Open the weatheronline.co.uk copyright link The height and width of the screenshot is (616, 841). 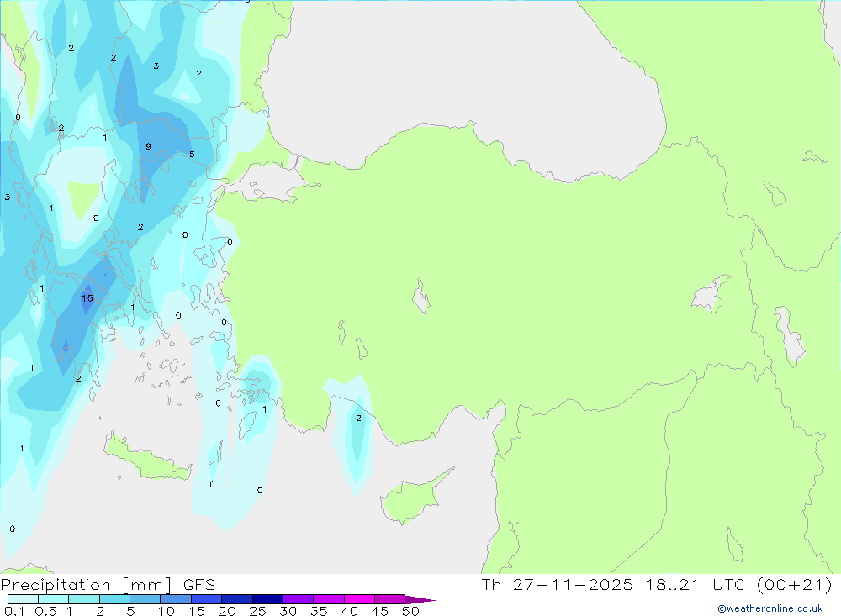pos(770,608)
